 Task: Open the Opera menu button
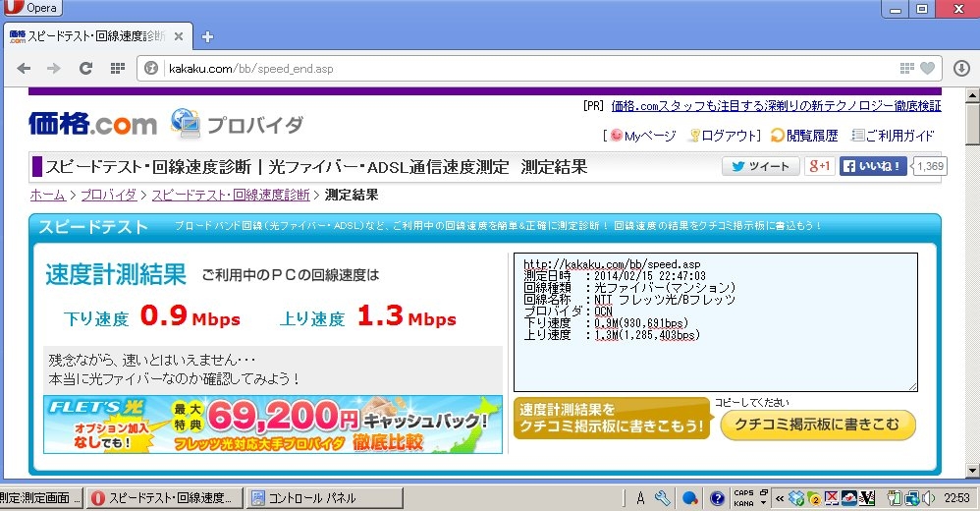point(32,8)
